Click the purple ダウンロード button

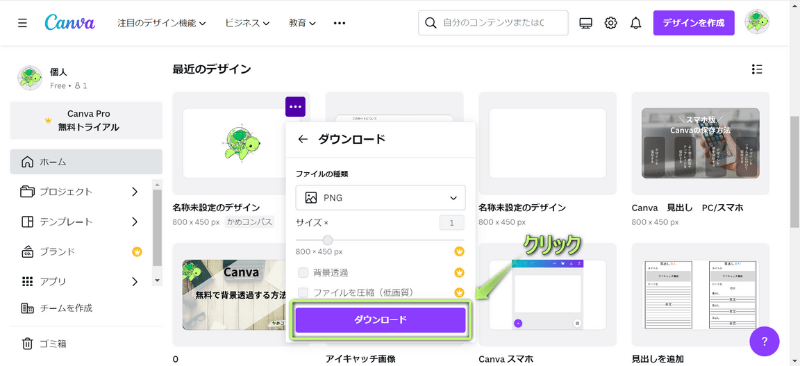[x=381, y=320]
